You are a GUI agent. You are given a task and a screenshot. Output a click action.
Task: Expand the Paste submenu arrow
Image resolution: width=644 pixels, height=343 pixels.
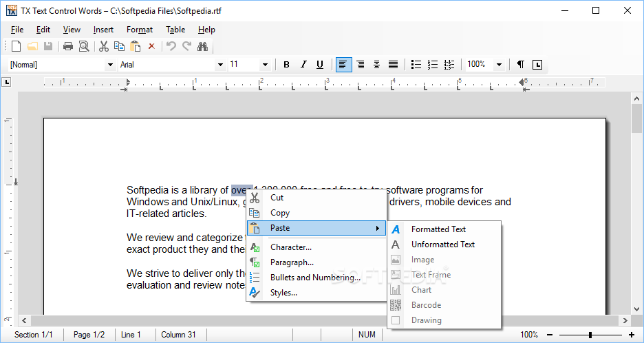point(378,228)
